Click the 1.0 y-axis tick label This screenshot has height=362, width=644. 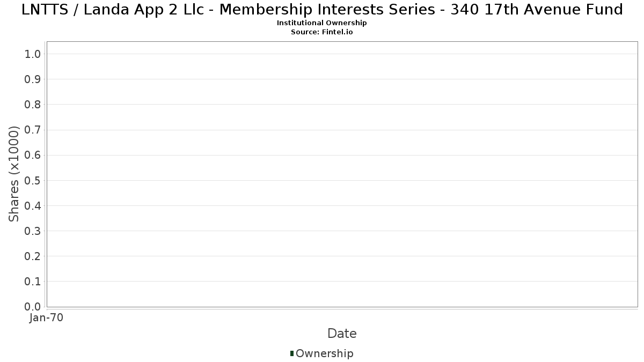point(33,54)
